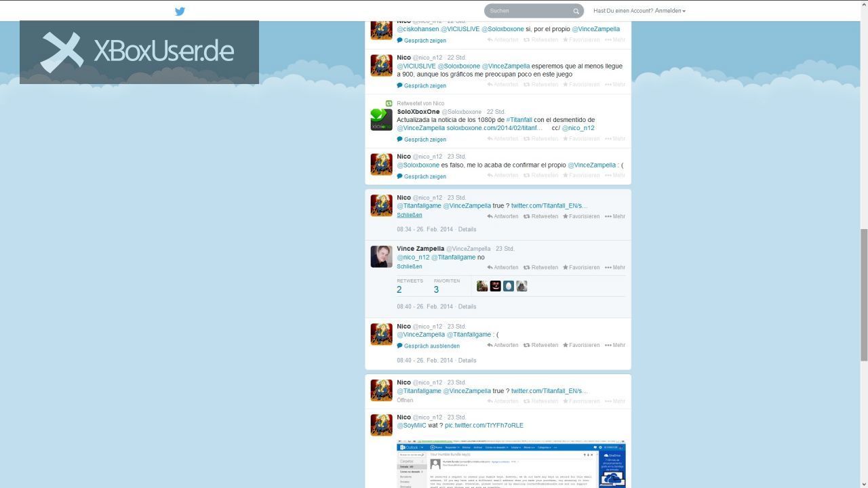Open the Anmelden account dropdown
The image size is (868, 488).
click(x=670, y=11)
